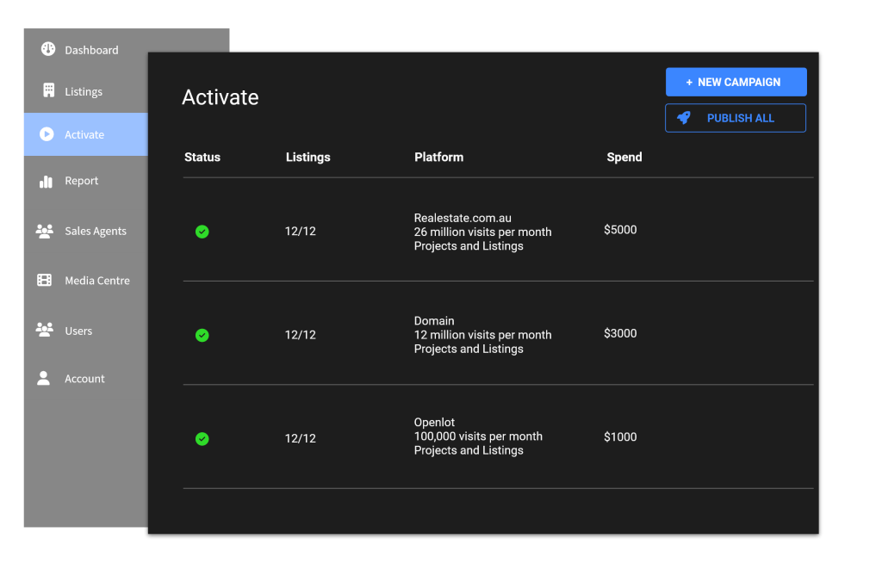Image resolution: width=882 pixels, height=588 pixels.
Task: Click the Listings building icon
Action: tap(48, 90)
